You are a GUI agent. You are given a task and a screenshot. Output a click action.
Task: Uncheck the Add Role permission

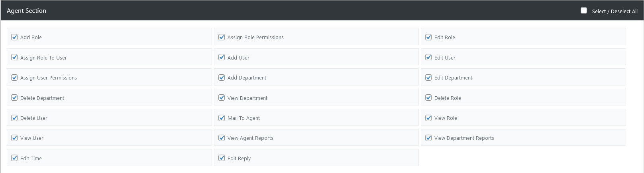click(x=14, y=37)
